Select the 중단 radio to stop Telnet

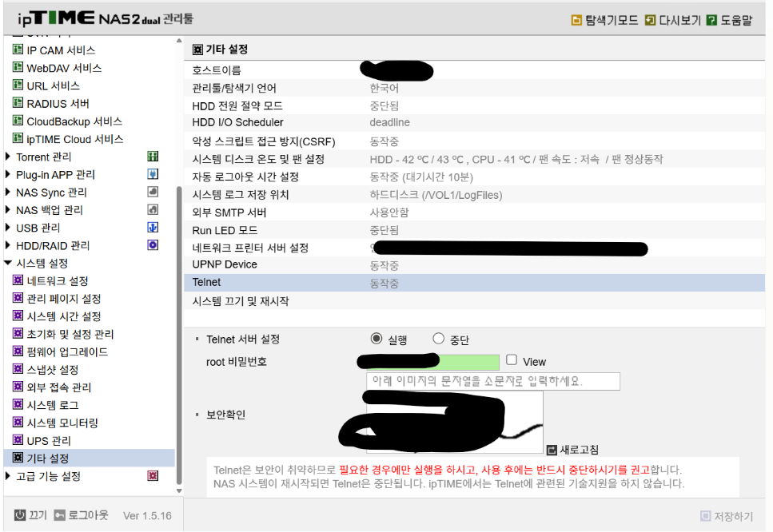(x=437, y=337)
